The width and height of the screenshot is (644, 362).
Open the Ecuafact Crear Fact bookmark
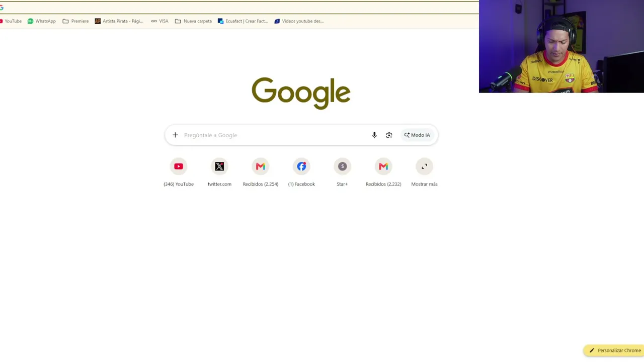[x=243, y=21]
